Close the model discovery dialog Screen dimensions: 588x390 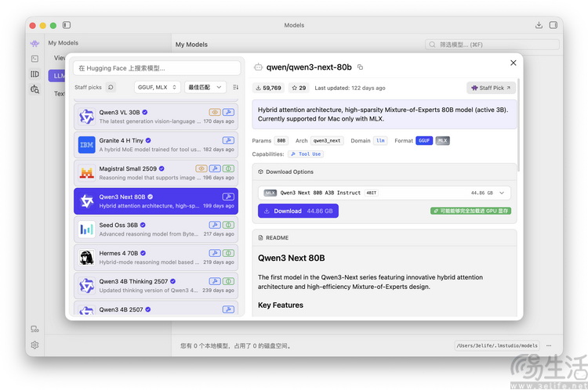click(x=514, y=63)
